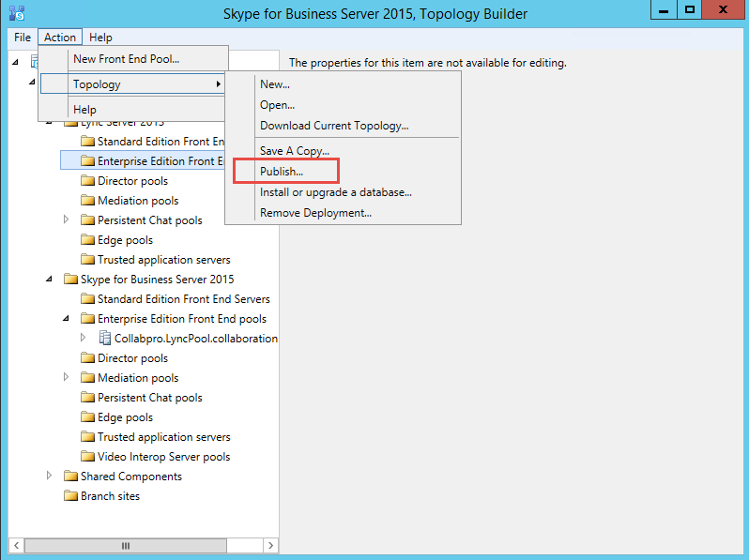The image size is (749, 560).
Task: Click folder icon of first Mediation pools
Action: coord(87,200)
